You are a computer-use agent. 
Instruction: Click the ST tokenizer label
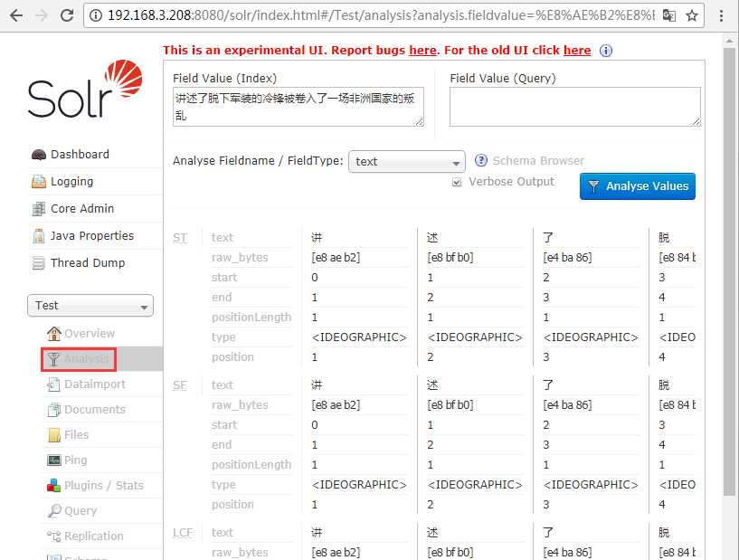coord(180,238)
